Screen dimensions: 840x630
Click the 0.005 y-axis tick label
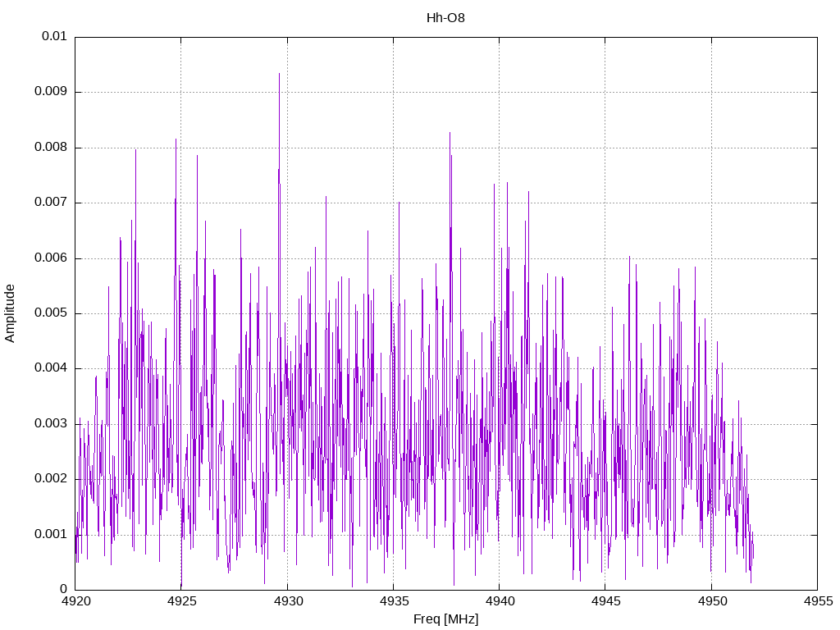(x=51, y=313)
